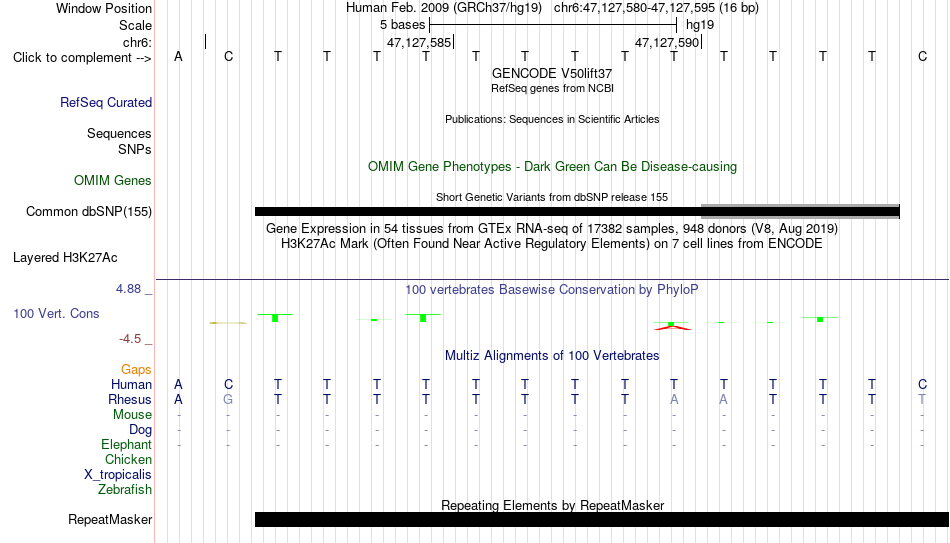Screen dimensions: 950x543
Task: Click the black RepeatMasker element bar
Action: tap(602, 519)
